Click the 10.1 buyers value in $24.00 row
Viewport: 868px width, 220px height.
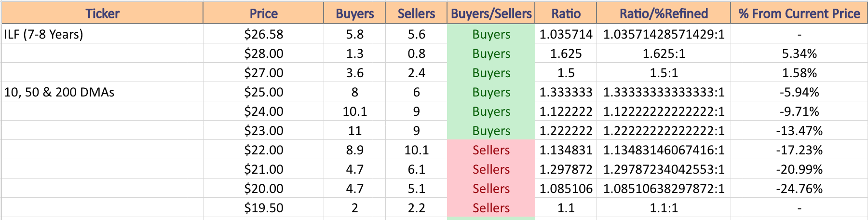pos(354,111)
